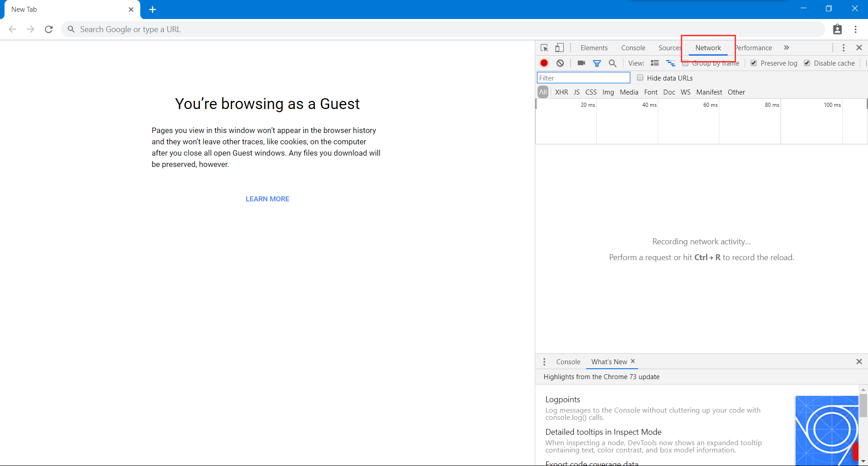Toggle the device toolbar icon
Image resolution: width=868 pixels, height=466 pixels.
tap(560, 48)
